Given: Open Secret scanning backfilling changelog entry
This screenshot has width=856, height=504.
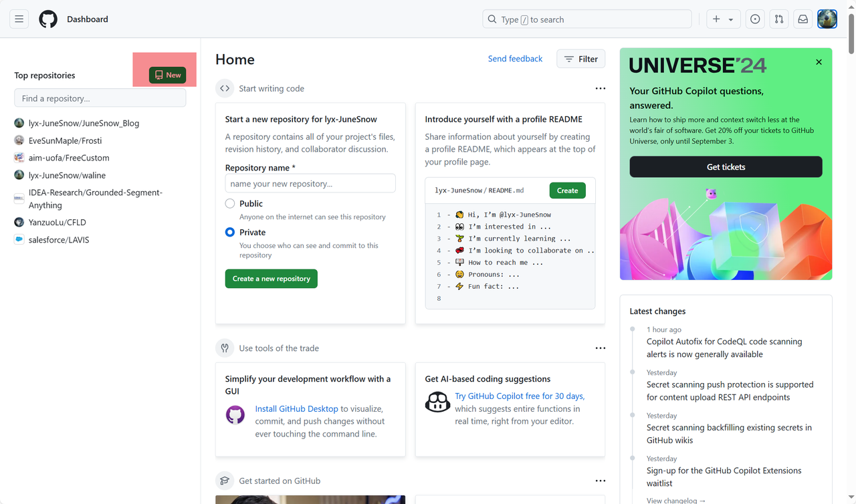Looking at the screenshot, I should 729,434.
